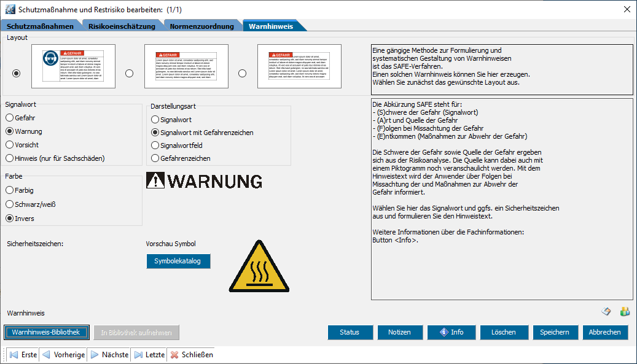
Task: Click the eraser icon beside Warnhinweis
Action: coord(606,312)
